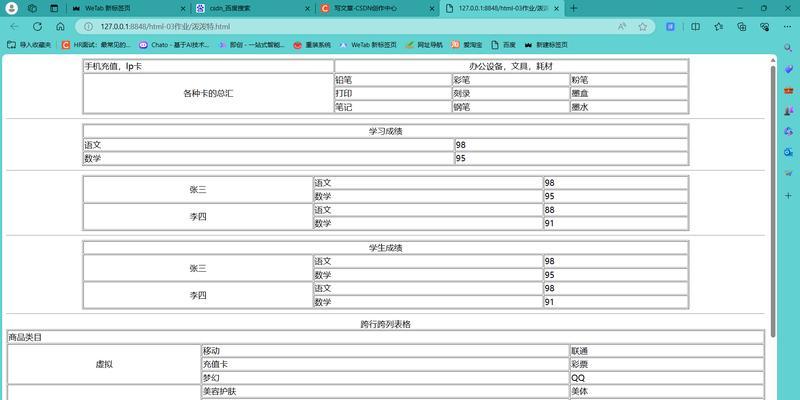
Task: Open the 百度 bookmark
Action: [x=504, y=45]
